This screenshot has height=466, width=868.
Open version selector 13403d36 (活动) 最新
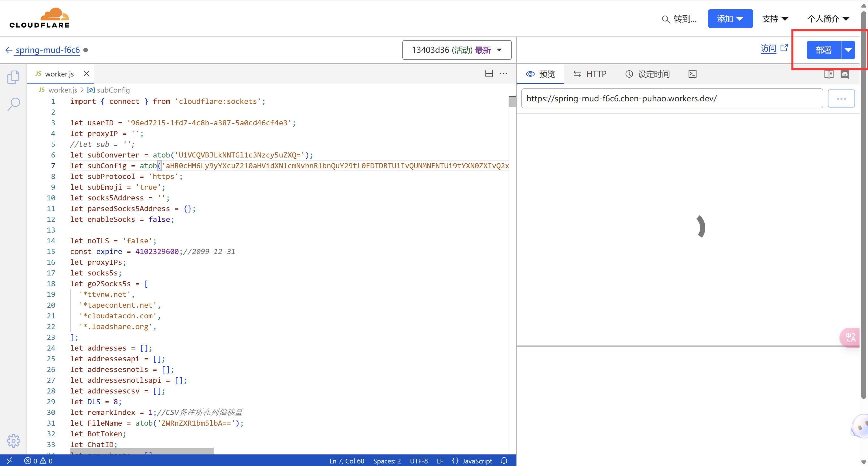click(x=457, y=50)
